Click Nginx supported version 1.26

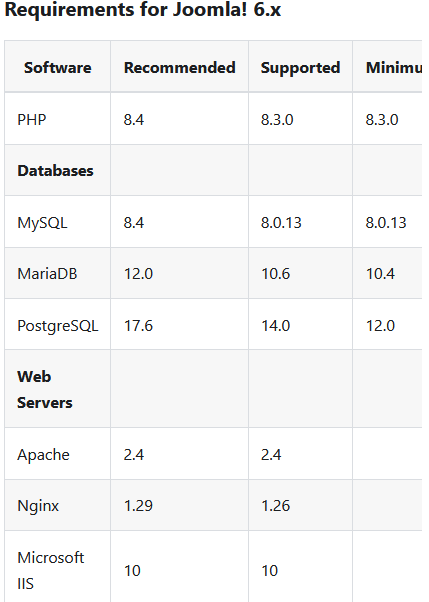[x=276, y=506]
